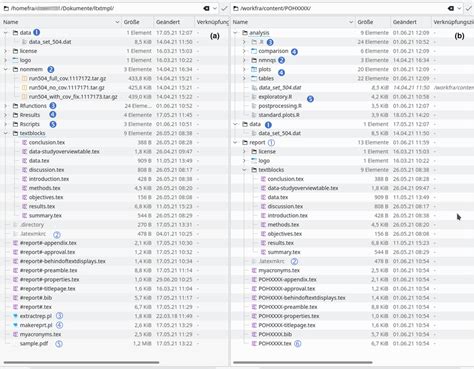Viewport: 474px width, 369px height.
Task: Click the file icon of exploratory.R
Action: pyautogui.click(x=254, y=97)
